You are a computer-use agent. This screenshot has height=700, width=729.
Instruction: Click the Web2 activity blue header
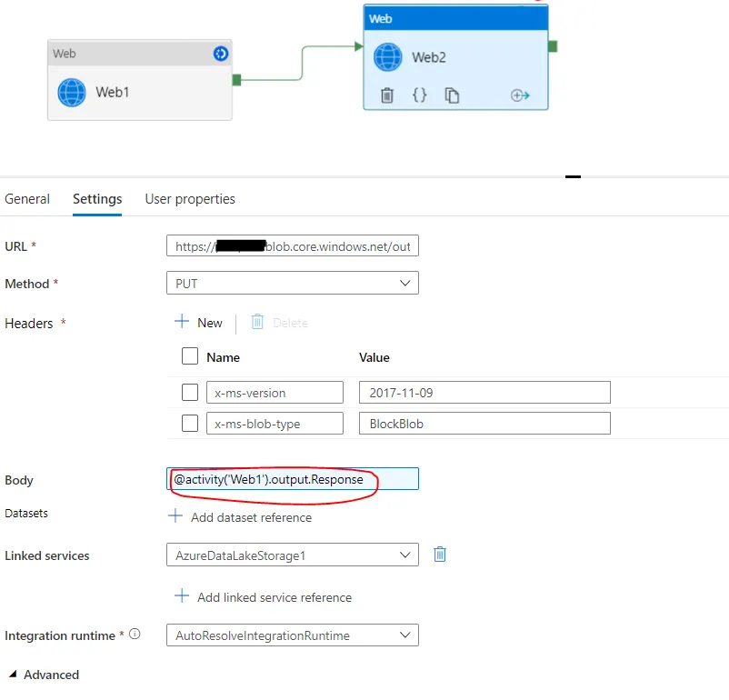455,18
